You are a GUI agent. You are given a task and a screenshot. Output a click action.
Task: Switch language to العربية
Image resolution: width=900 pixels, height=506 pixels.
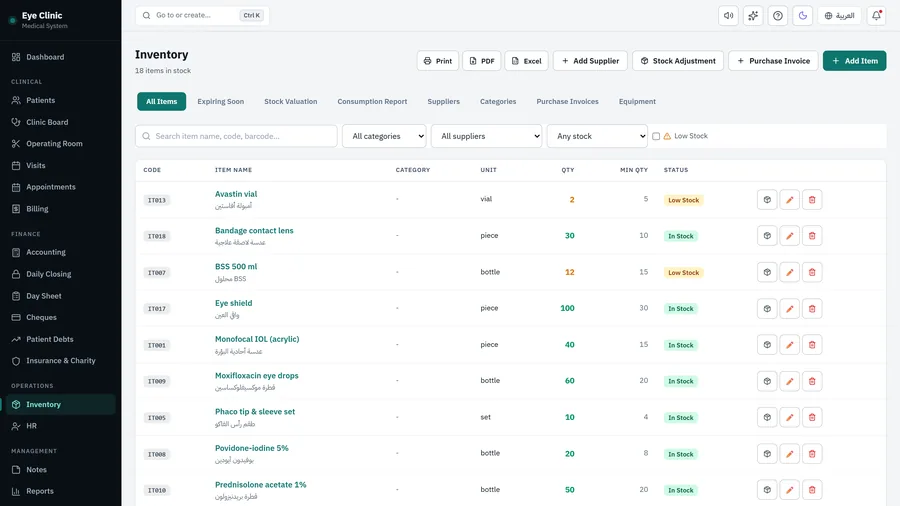click(839, 15)
